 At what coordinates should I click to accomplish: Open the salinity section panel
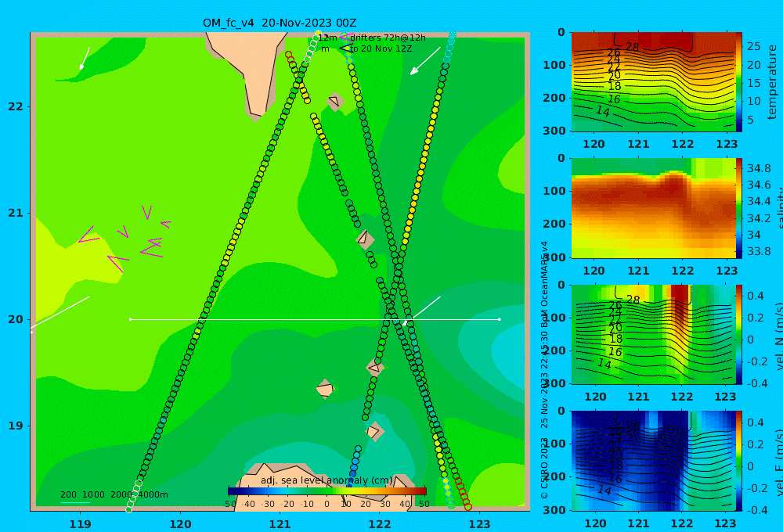(654, 208)
